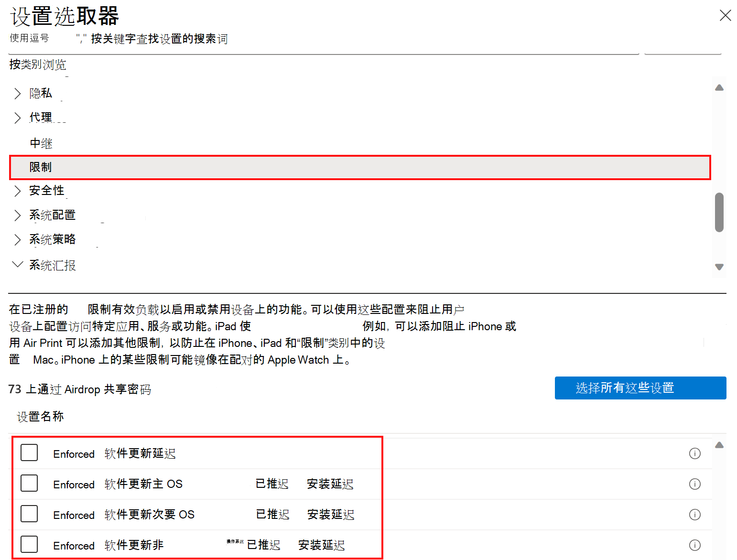Show info for 软件更新次要 OS setting
737x560 pixels.
695,515
